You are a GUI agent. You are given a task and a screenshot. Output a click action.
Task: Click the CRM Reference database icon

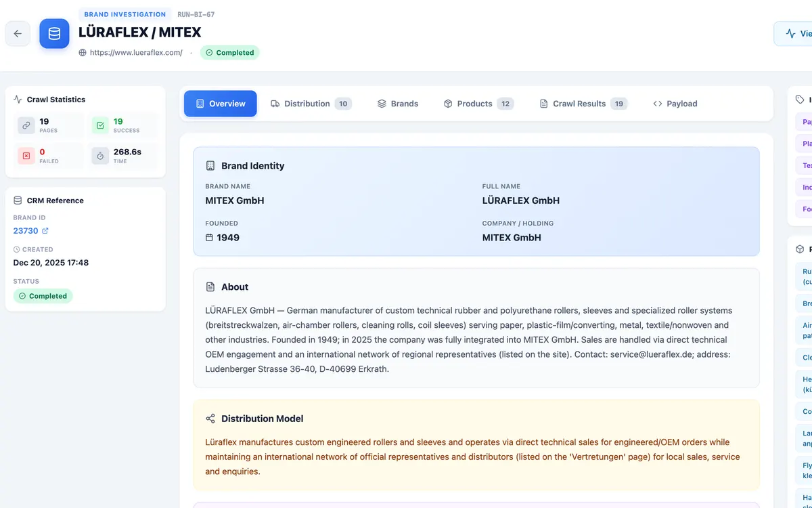pos(18,200)
